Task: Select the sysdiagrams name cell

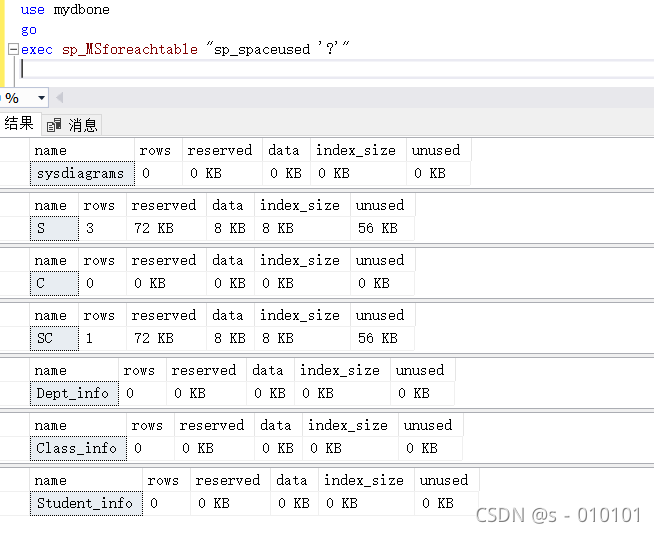Action: pyautogui.click(x=82, y=173)
